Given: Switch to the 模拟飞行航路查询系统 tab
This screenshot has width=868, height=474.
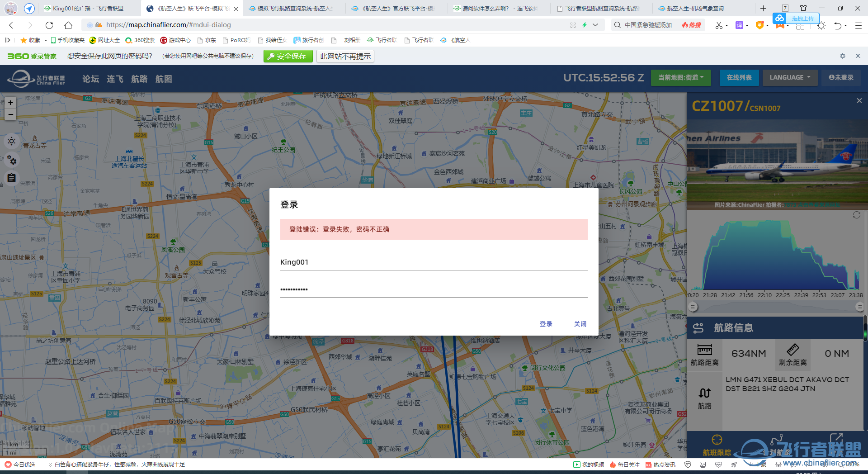Looking at the screenshot, I should click(x=294, y=8).
